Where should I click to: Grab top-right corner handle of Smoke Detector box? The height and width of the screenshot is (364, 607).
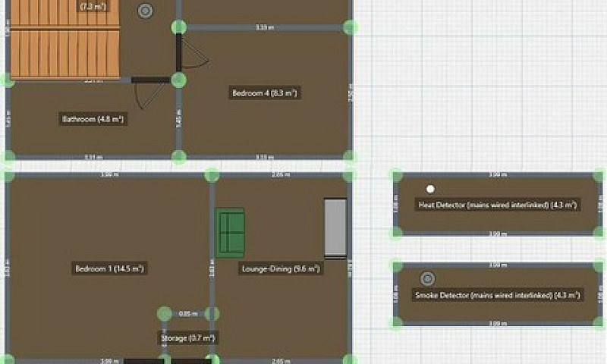click(599, 266)
